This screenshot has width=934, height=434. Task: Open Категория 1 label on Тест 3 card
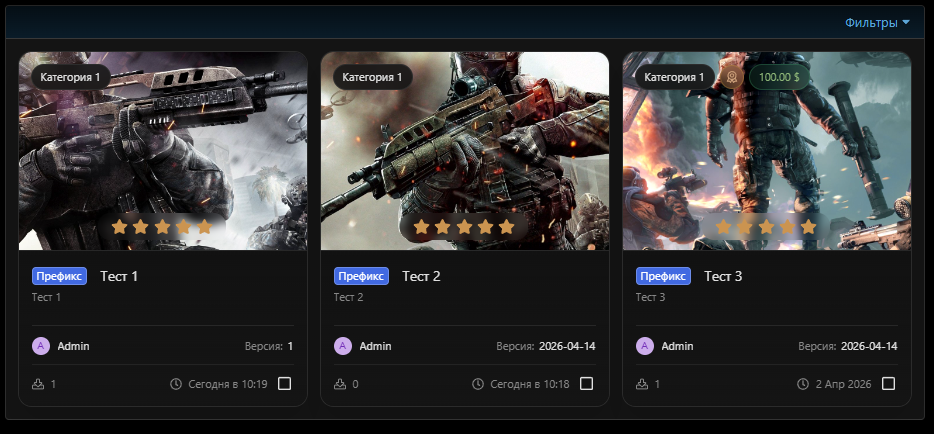click(x=675, y=77)
